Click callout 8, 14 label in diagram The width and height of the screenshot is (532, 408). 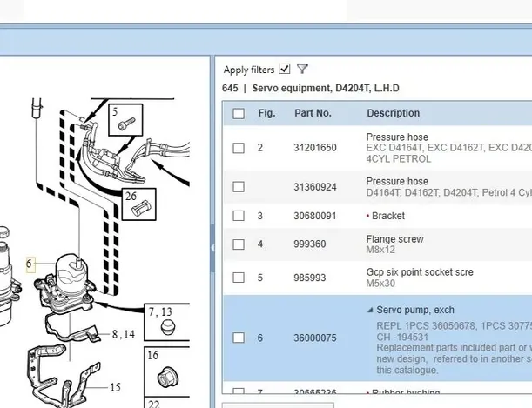123,334
